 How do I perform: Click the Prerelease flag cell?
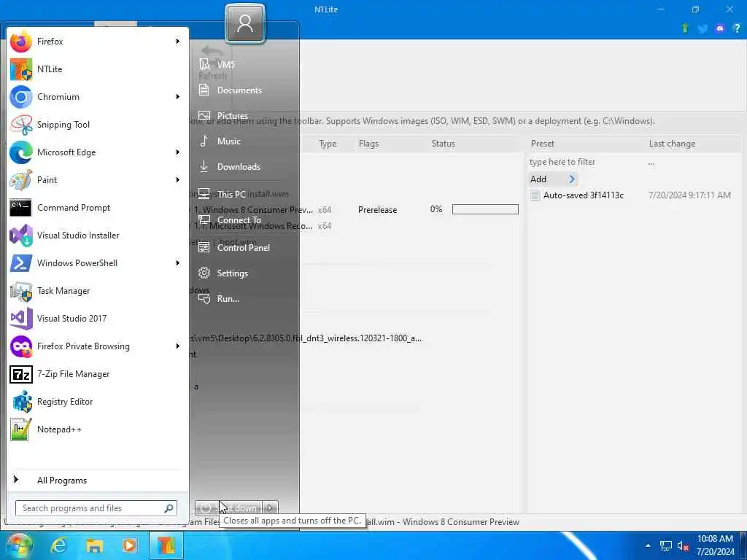[x=377, y=209]
